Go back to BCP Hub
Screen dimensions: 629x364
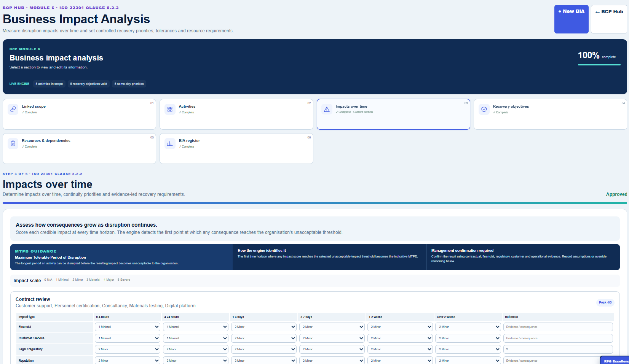point(609,19)
